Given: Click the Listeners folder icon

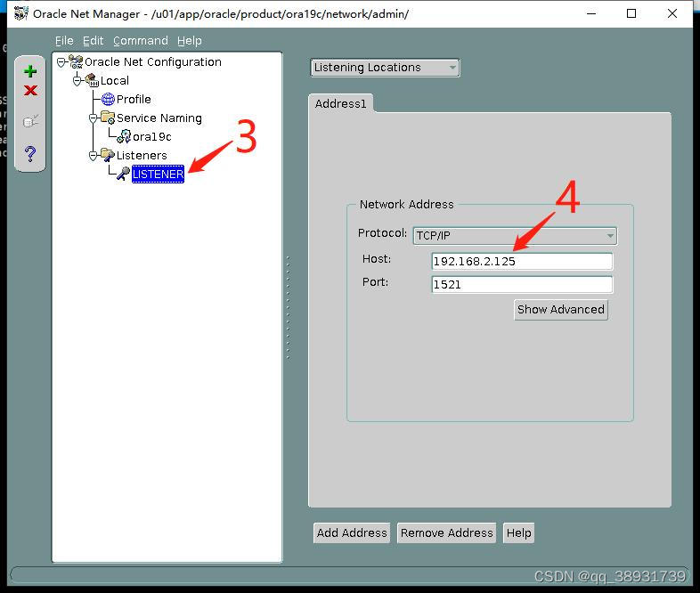Looking at the screenshot, I should point(108,155).
